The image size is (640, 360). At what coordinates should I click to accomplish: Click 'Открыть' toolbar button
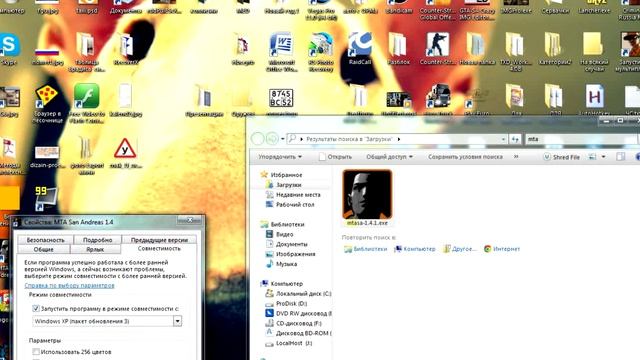[x=336, y=157]
